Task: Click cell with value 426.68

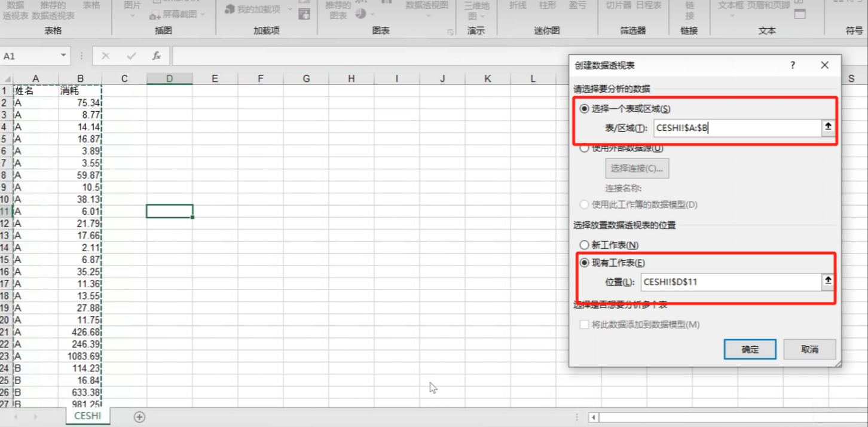Action: coord(80,332)
